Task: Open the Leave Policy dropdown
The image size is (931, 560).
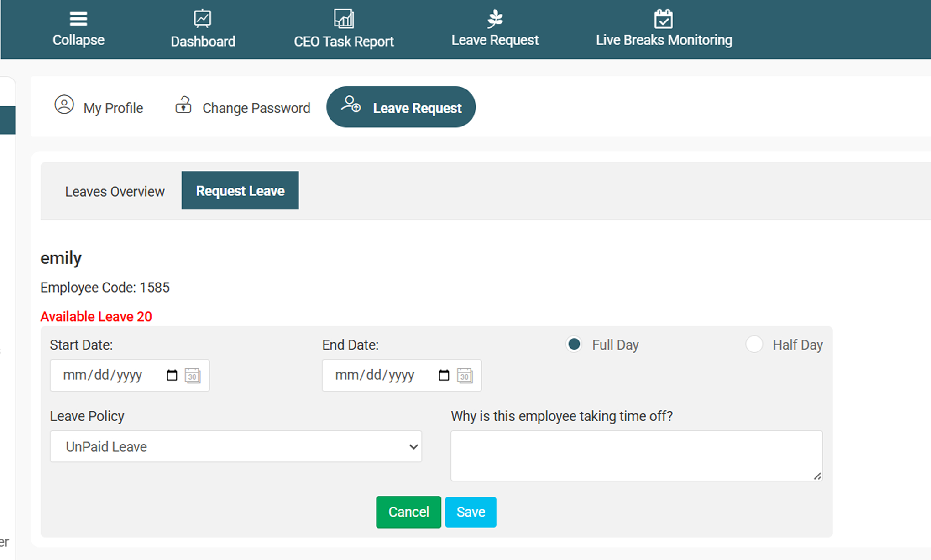Action: pyautogui.click(x=235, y=446)
